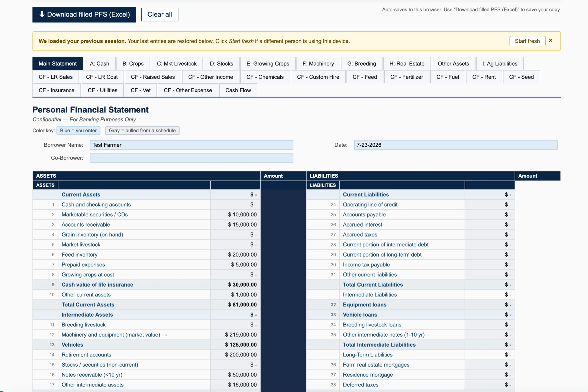
Task: Select CF - Other Expense tab
Action: (188, 90)
